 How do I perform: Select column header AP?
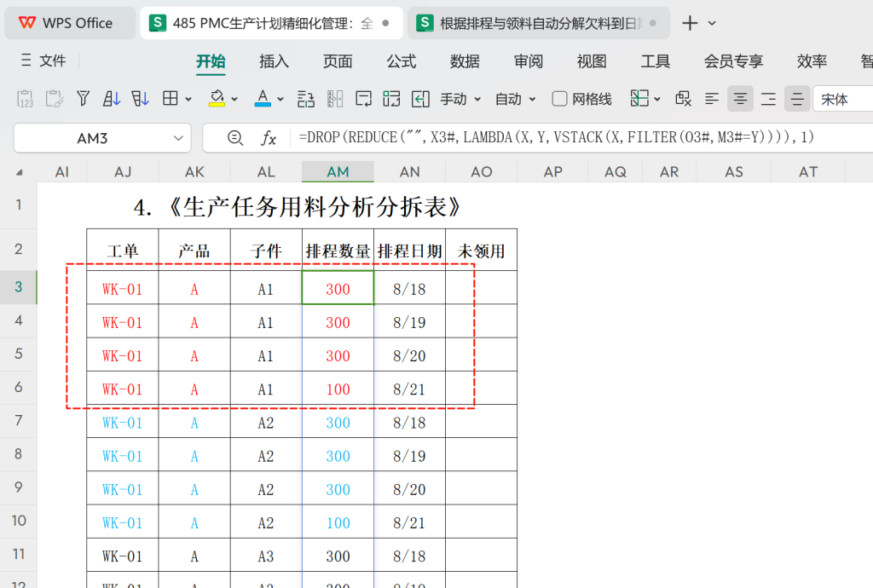[x=552, y=172]
